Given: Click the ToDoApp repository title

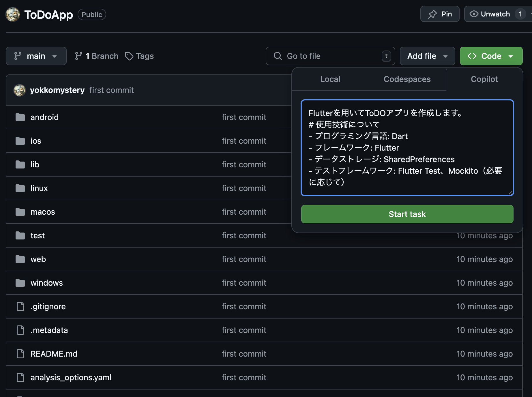Looking at the screenshot, I should coord(48,14).
